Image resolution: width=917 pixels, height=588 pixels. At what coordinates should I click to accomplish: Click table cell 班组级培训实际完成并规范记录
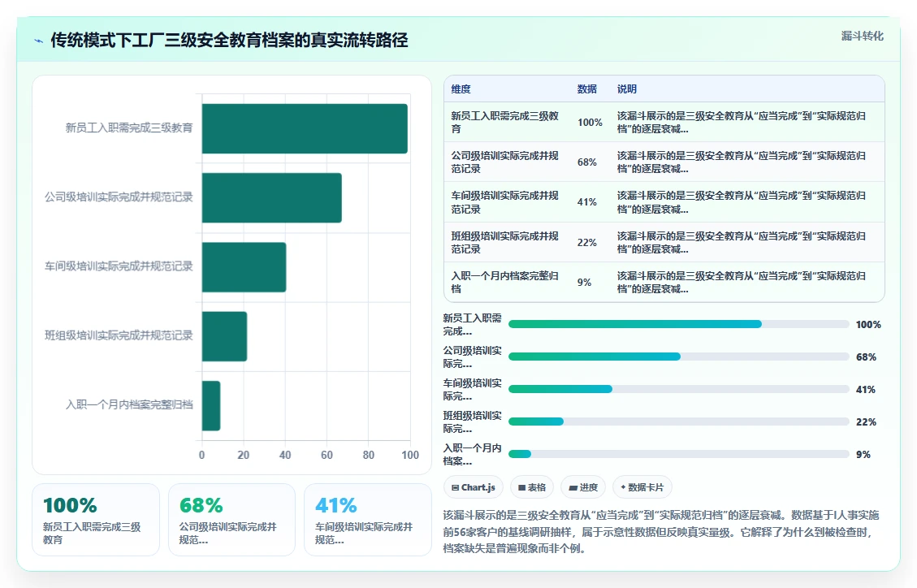(505, 243)
